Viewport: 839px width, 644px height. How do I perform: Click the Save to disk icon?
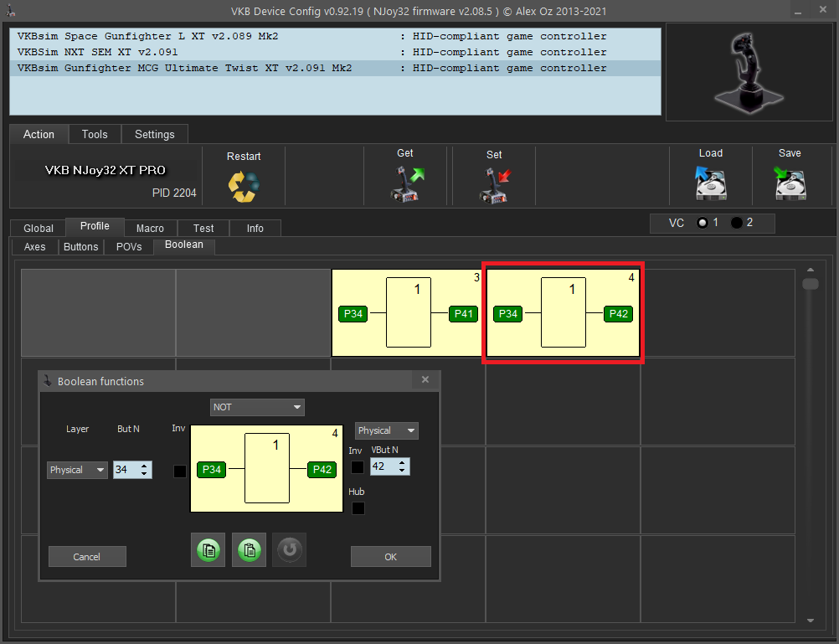coord(790,183)
